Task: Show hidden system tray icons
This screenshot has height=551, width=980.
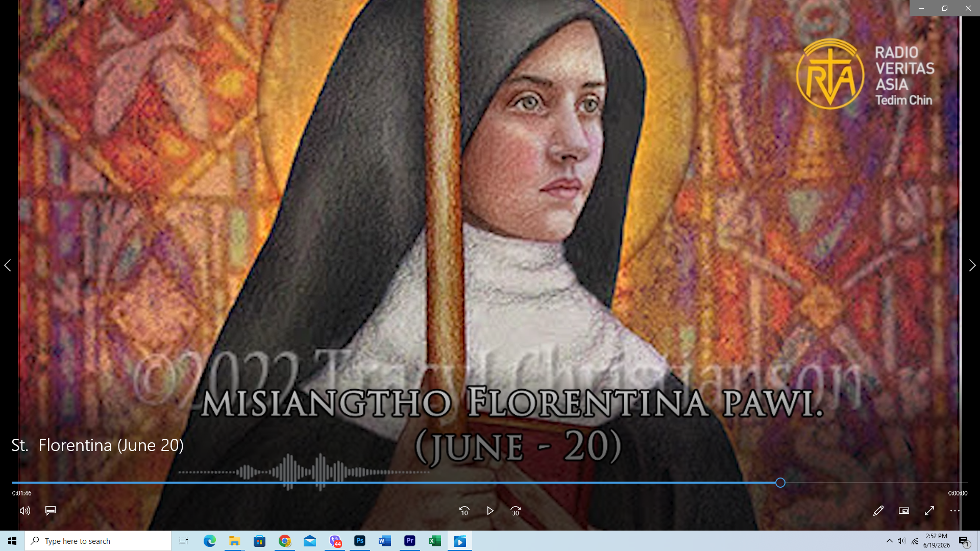Action: coord(890,541)
